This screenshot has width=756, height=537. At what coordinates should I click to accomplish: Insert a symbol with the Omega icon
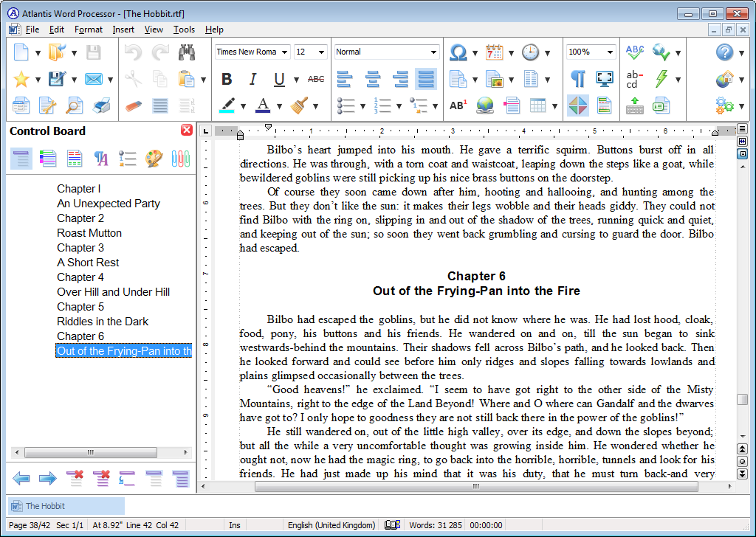pos(458,52)
